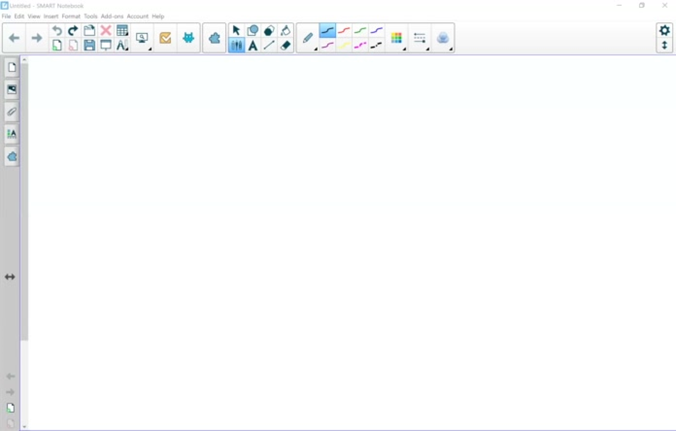Screen dimensions: 676x431
Task: Go to next page with forward arrow
Action: click(x=37, y=38)
